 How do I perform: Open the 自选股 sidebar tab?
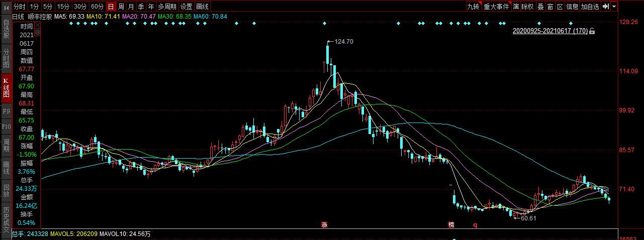(x=6, y=29)
